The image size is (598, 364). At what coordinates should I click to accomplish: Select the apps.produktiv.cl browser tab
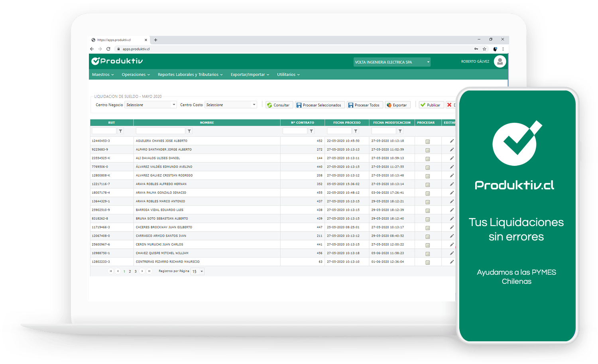coord(119,40)
